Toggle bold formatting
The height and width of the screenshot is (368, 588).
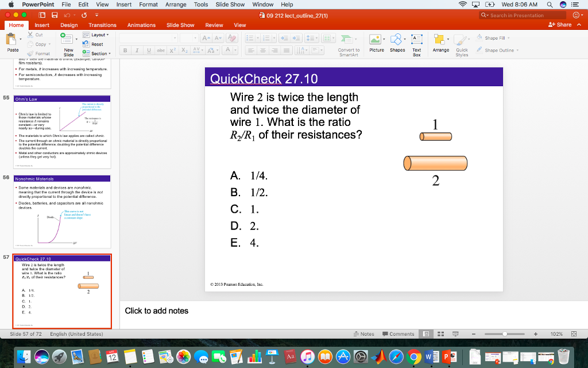[125, 51]
